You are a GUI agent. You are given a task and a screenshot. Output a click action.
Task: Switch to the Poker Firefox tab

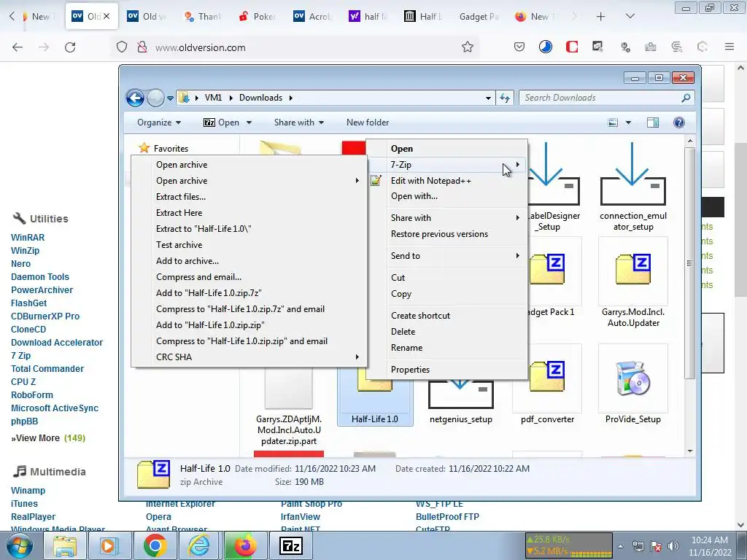click(x=258, y=17)
